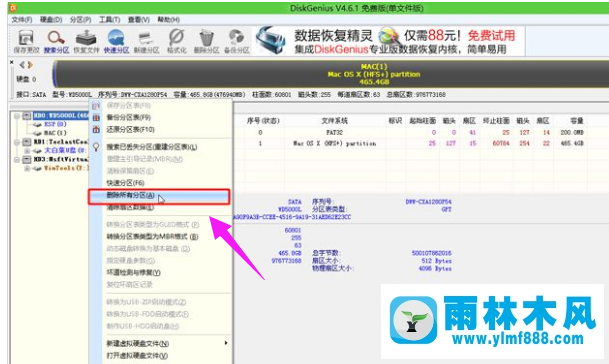Select WinTools volume in tree
This screenshot has width=609, height=364.
tap(66, 168)
